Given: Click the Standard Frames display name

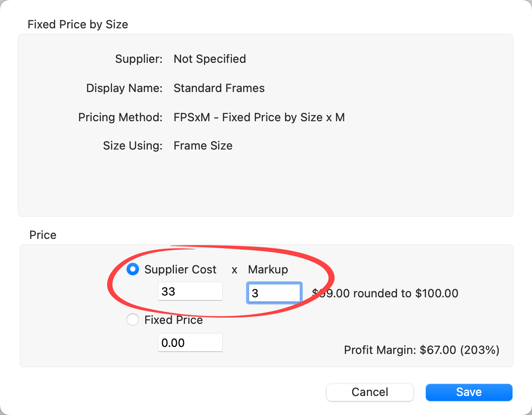Looking at the screenshot, I should 219,88.
